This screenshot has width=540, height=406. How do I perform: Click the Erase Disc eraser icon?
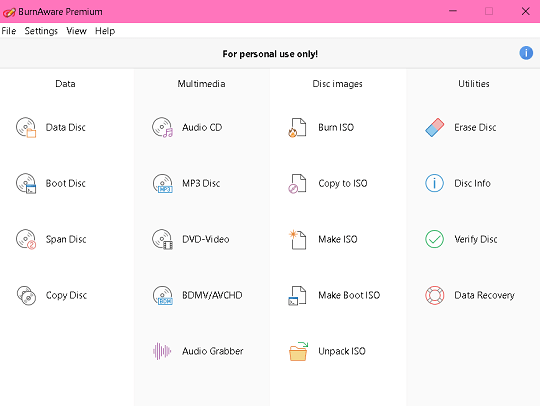pyautogui.click(x=435, y=127)
